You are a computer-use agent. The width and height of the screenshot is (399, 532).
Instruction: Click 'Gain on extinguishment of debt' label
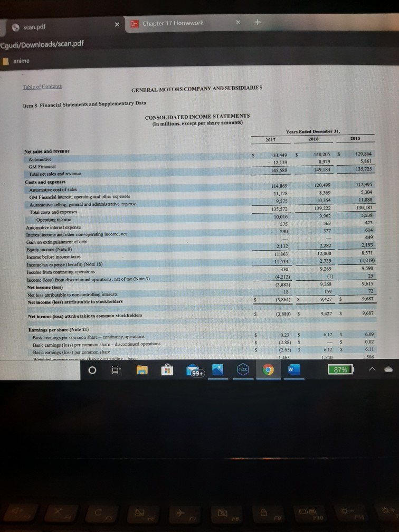[57, 242]
